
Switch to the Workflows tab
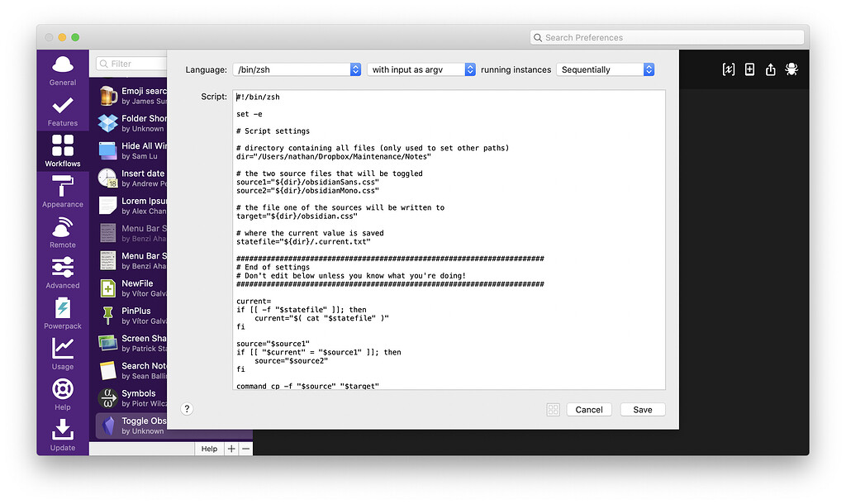[x=62, y=150]
